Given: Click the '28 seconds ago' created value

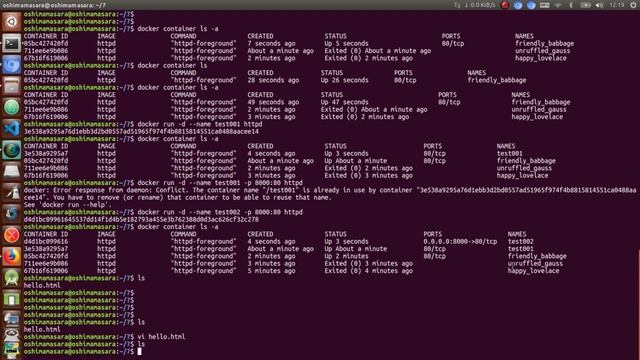Looking at the screenshot, I should [x=273, y=80].
